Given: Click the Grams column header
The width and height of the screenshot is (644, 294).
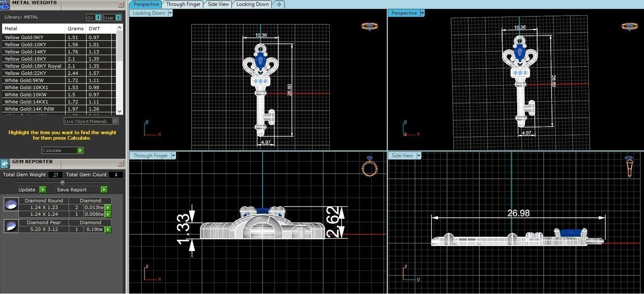Looking at the screenshot, I should tap(76, 29).
